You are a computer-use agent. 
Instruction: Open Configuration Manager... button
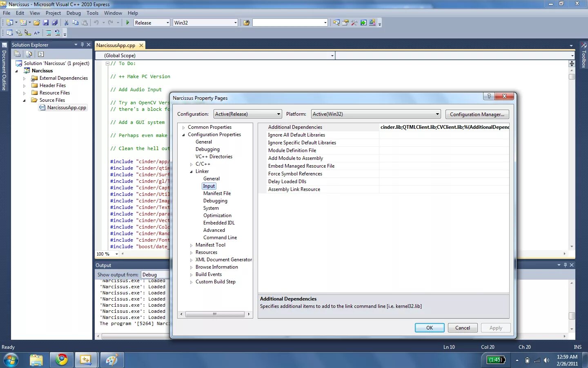(x=477, y=114)
